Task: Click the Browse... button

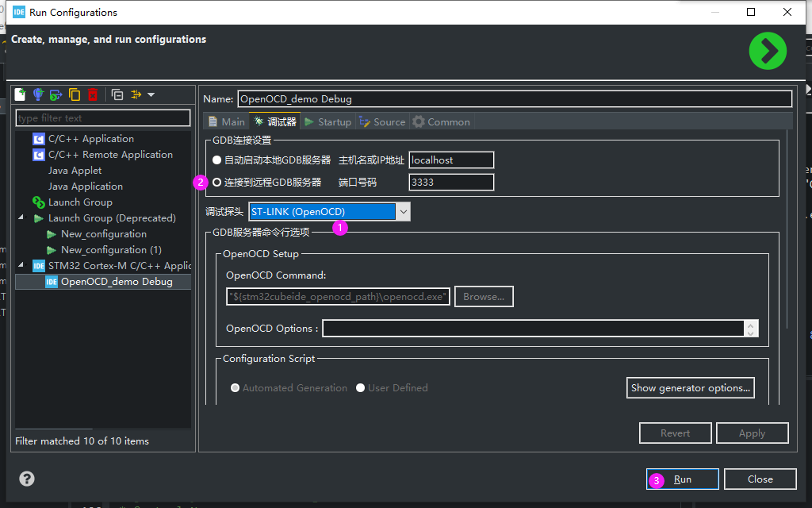Action: (484, 297)
